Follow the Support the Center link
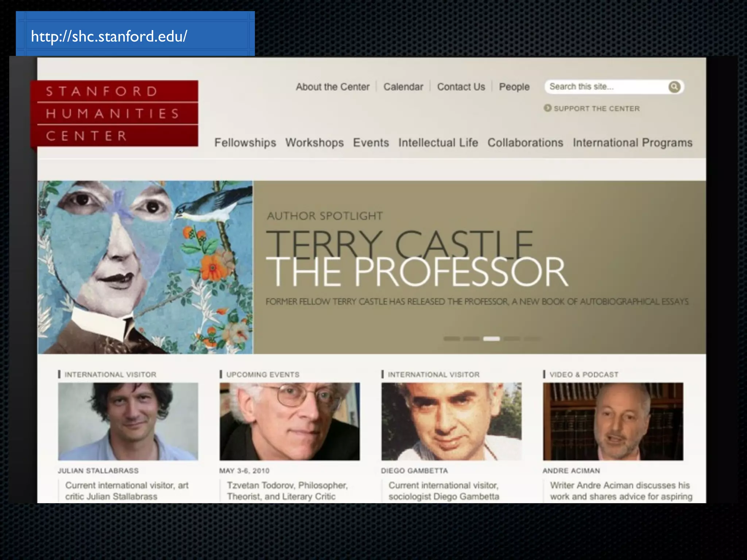This screenshot has width=747, height=560. pyautogui.click(x=597, y=108)
